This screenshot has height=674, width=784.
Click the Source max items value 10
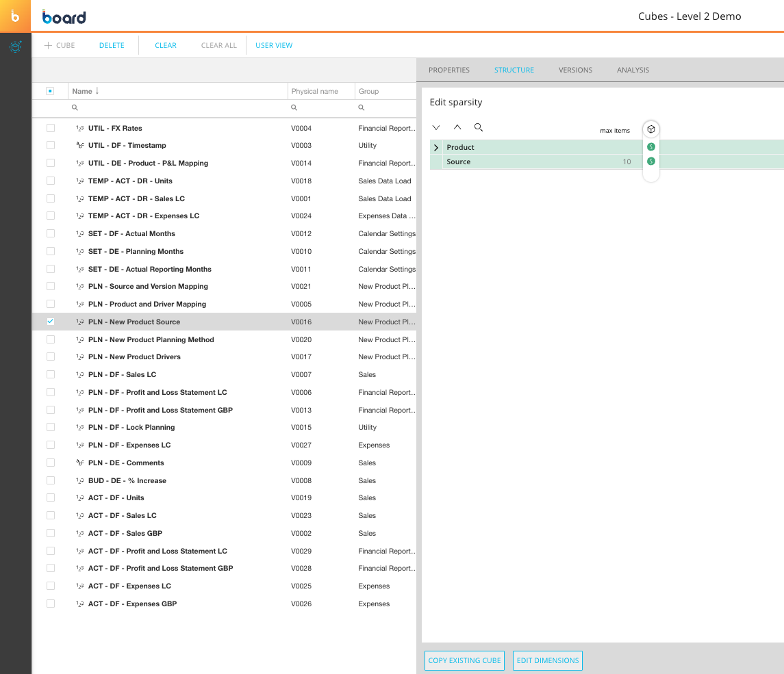click(x=627, y=162)
